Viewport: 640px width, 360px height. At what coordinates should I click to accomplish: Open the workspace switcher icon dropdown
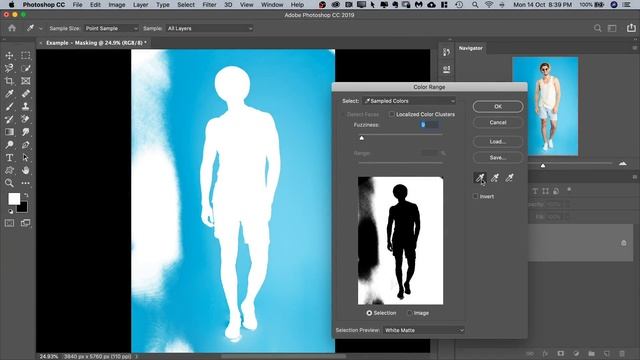(612, 28)
